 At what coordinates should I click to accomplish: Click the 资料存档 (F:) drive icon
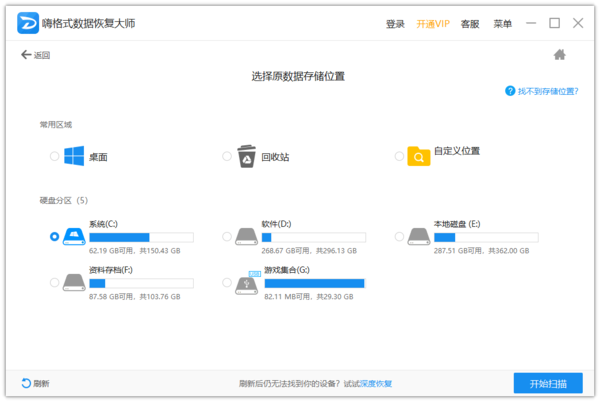(x=74, y=282)
